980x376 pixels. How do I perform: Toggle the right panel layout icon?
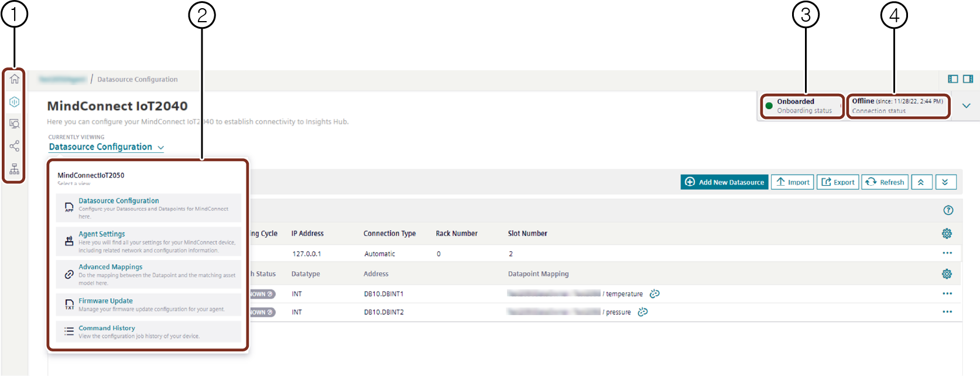click(968, 79)
